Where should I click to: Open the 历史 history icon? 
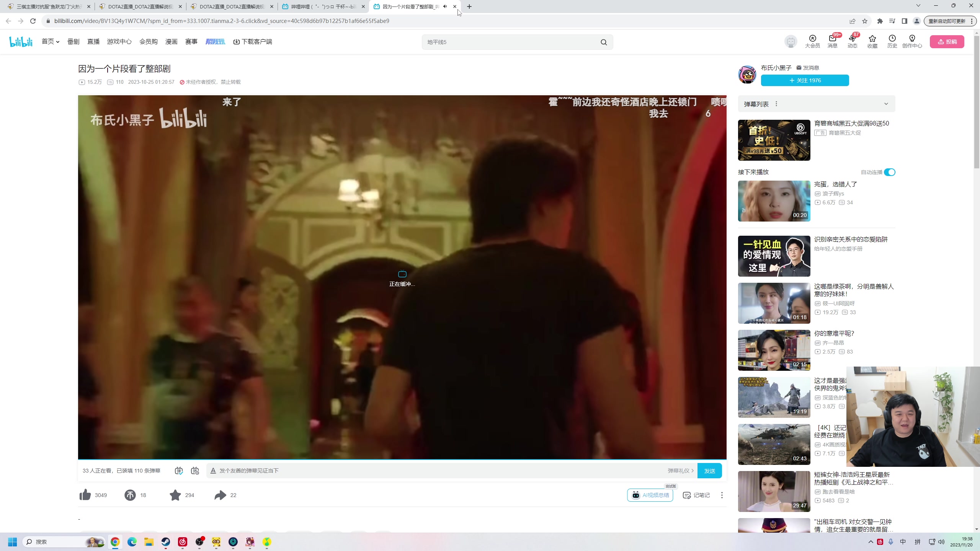point(892,41)
